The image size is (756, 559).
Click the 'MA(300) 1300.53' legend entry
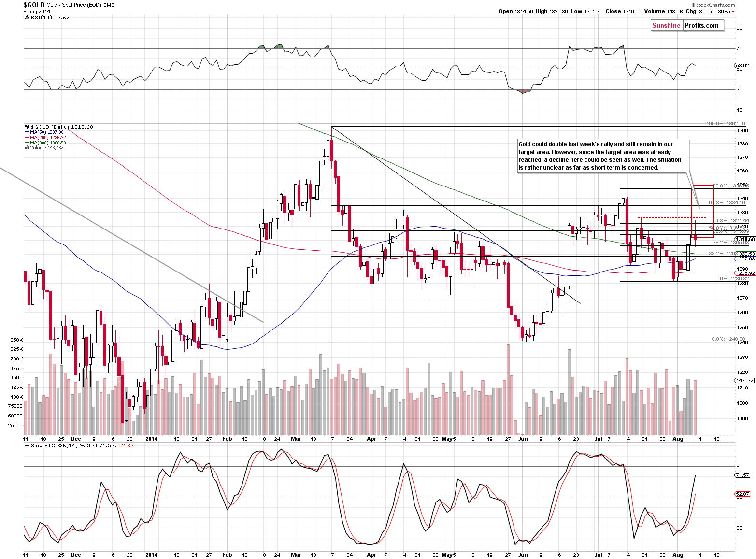[48, 143]
